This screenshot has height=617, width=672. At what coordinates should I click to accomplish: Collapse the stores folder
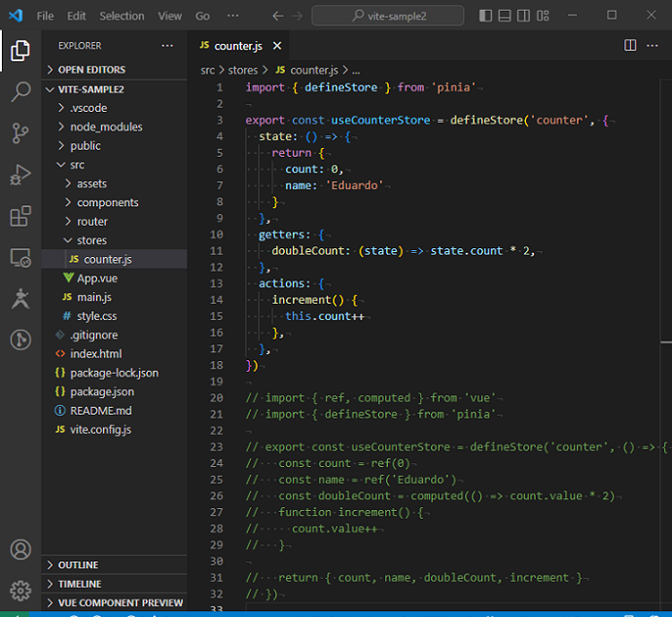(x=114, y=240)
